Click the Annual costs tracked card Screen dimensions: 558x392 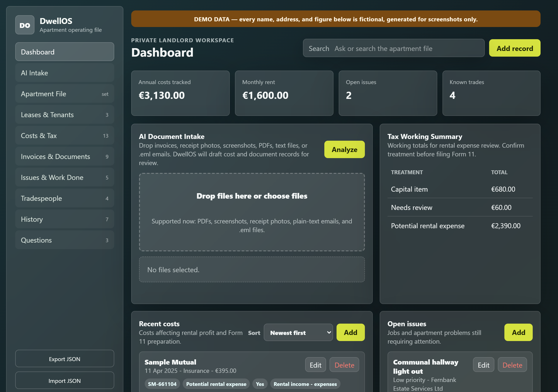coord(180,93)
